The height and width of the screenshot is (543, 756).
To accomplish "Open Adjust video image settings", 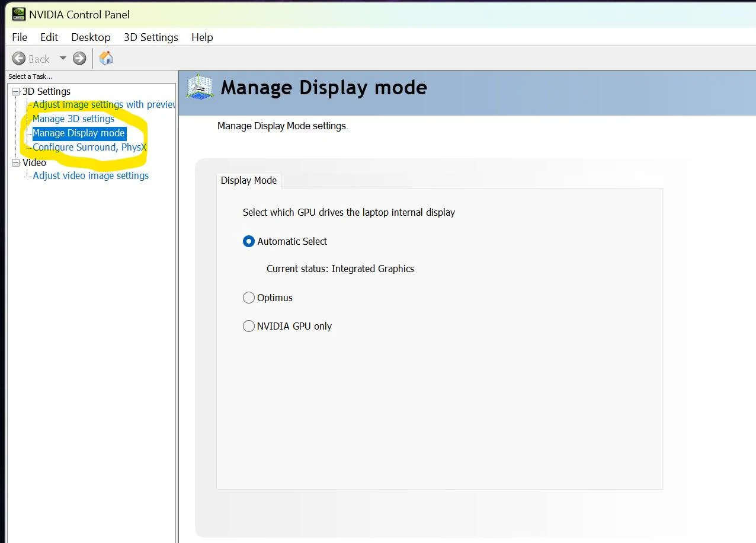I will click(91, 176).
